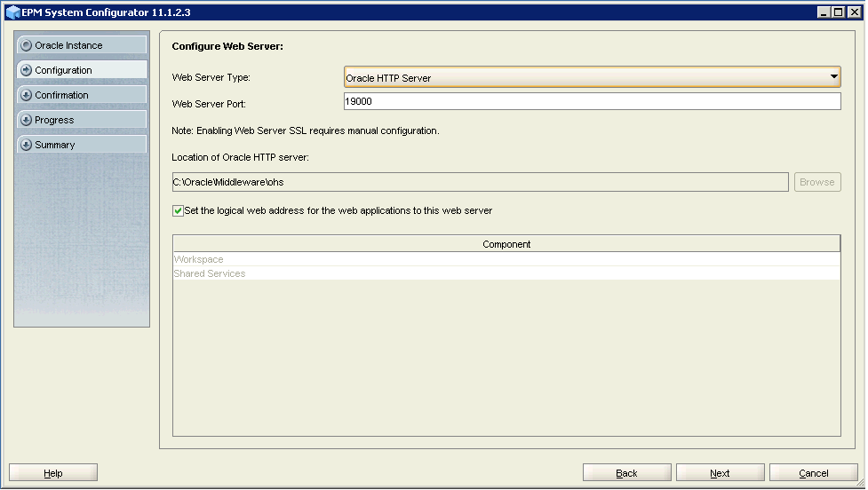Uncheck the logical web address checkbox
The height and width of the screenshot is (490, 868).
(x=179, y=211)
